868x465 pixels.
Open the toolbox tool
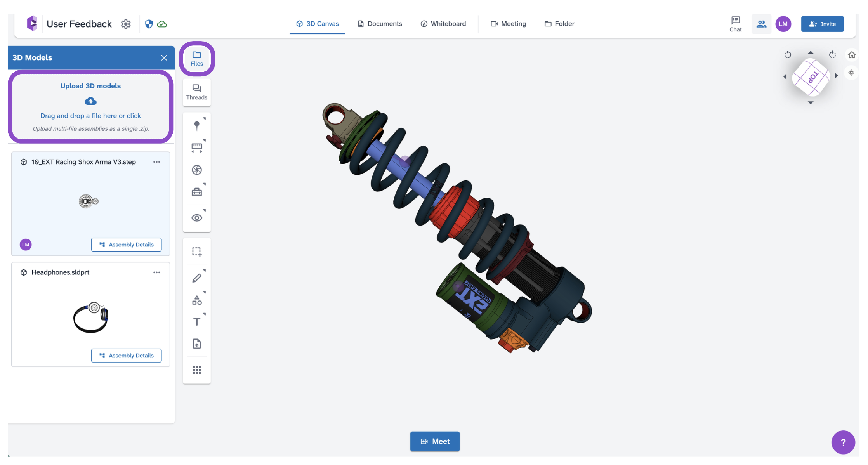pos(197,192)
